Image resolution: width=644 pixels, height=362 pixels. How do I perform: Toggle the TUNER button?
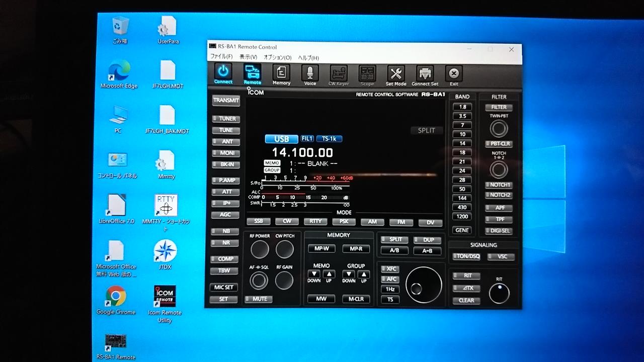[x=226, y=119]
